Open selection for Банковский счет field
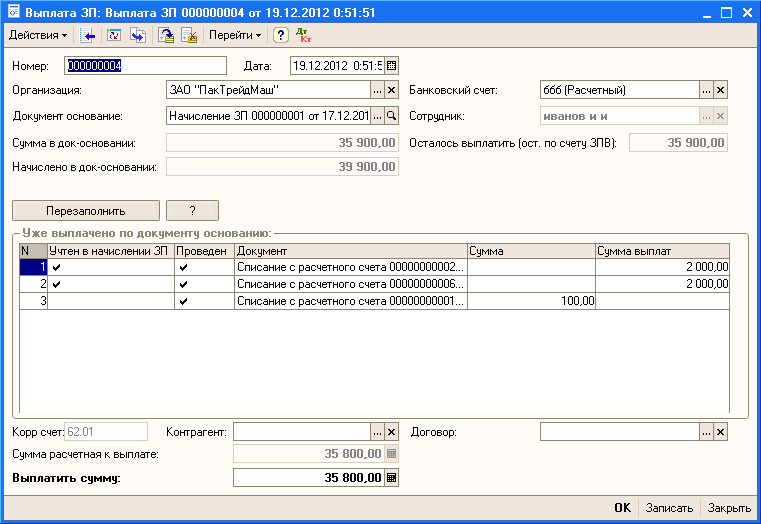The width and height of the screenshot is (761, 524). point(707,90)
